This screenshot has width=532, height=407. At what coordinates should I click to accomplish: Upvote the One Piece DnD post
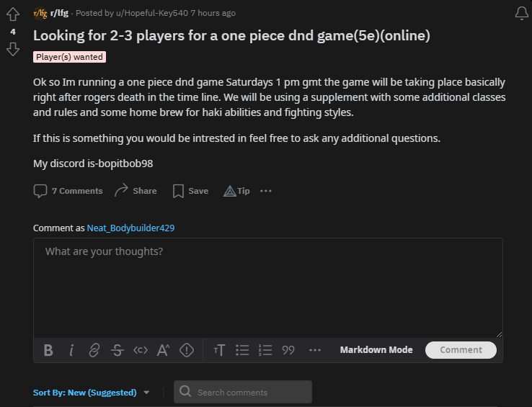12,14
